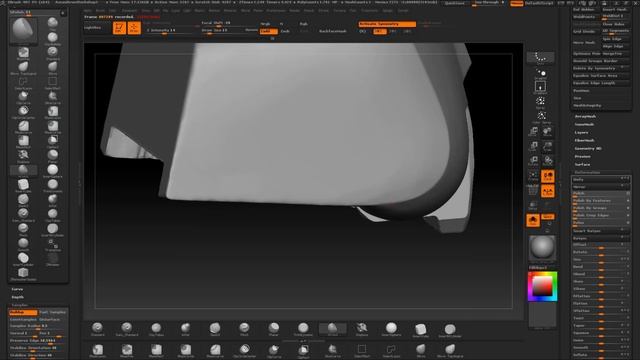
Task: Choose the MaskPen brush in bottom row
Action: coord(127,351)
